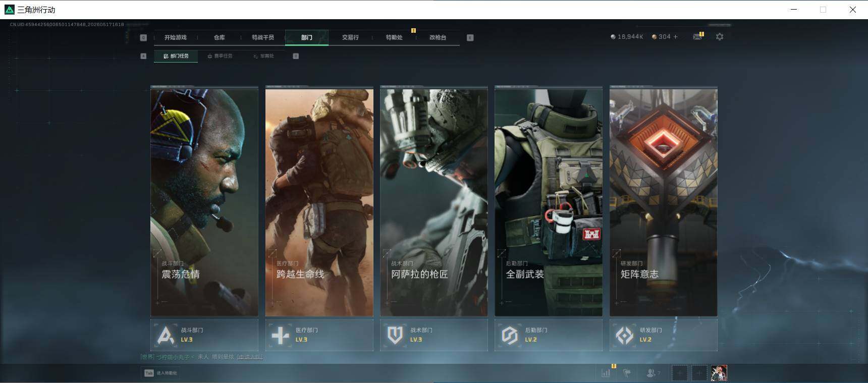
Task: Select the 部门 tab
Action: click(x=306, y=37)
